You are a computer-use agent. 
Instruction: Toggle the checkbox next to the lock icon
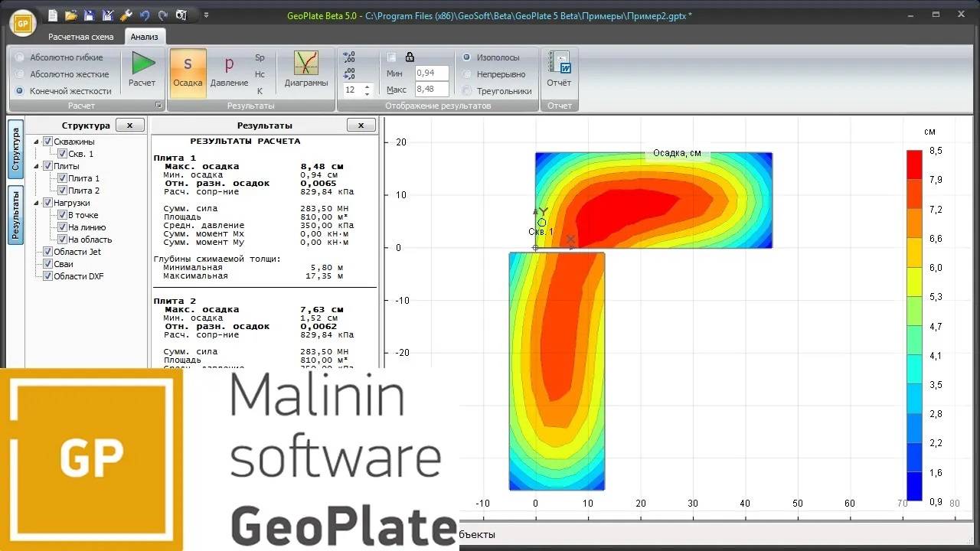point(392,57)
